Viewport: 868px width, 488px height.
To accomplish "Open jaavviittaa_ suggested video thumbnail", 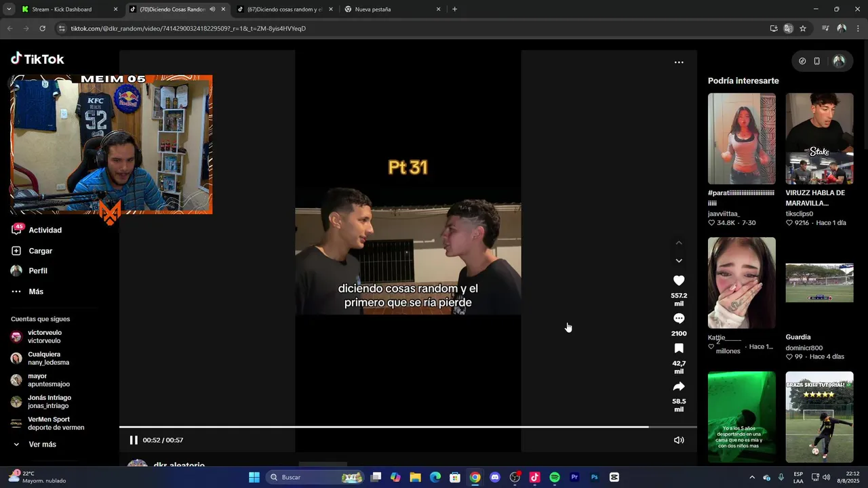I will pyautogui.click(x=742, y=139).
